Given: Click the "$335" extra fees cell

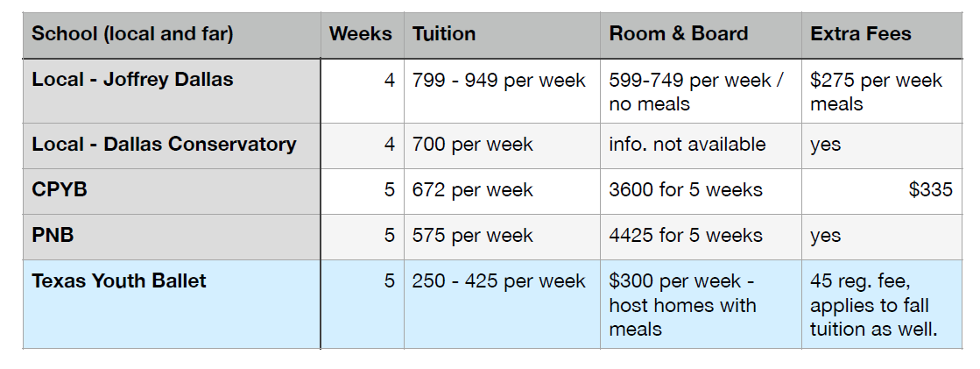Looking at the screenshot, I should pos(930,190).
